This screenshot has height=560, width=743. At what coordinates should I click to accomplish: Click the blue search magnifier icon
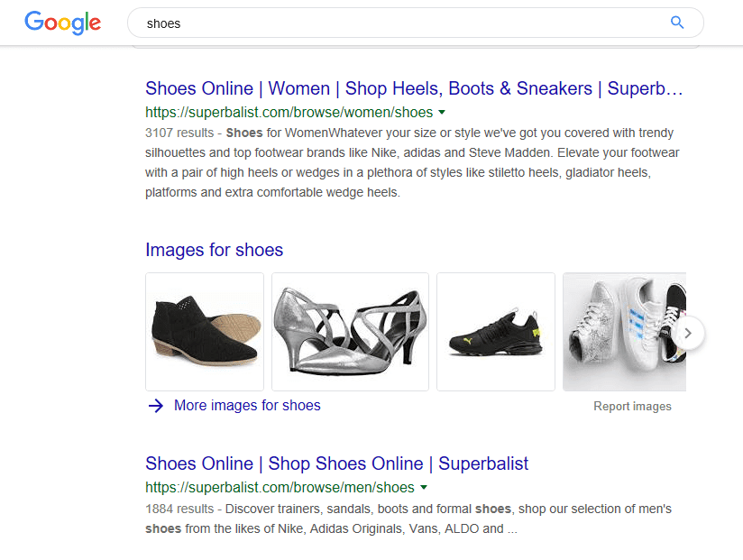pos(677,23)
